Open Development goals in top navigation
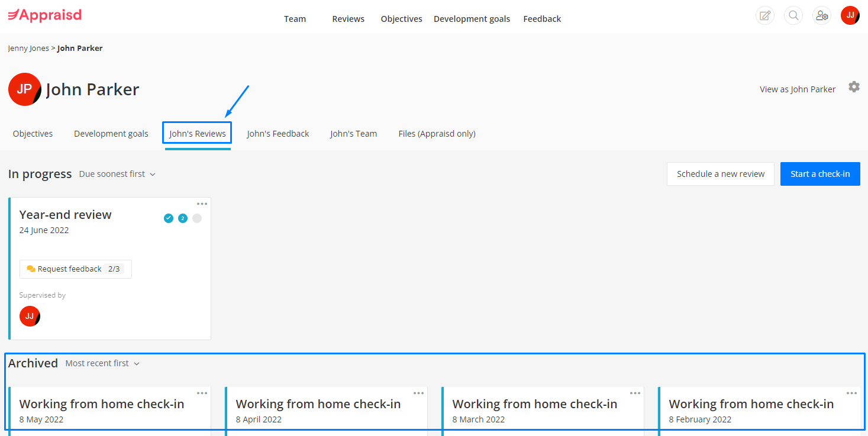Screen dimensions: 868x436 pos(472,19)
